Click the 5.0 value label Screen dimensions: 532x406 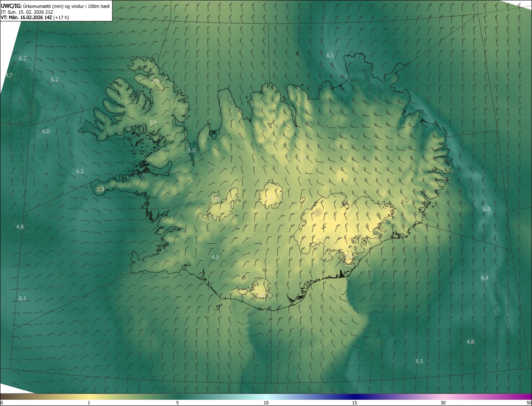[192, 150]
